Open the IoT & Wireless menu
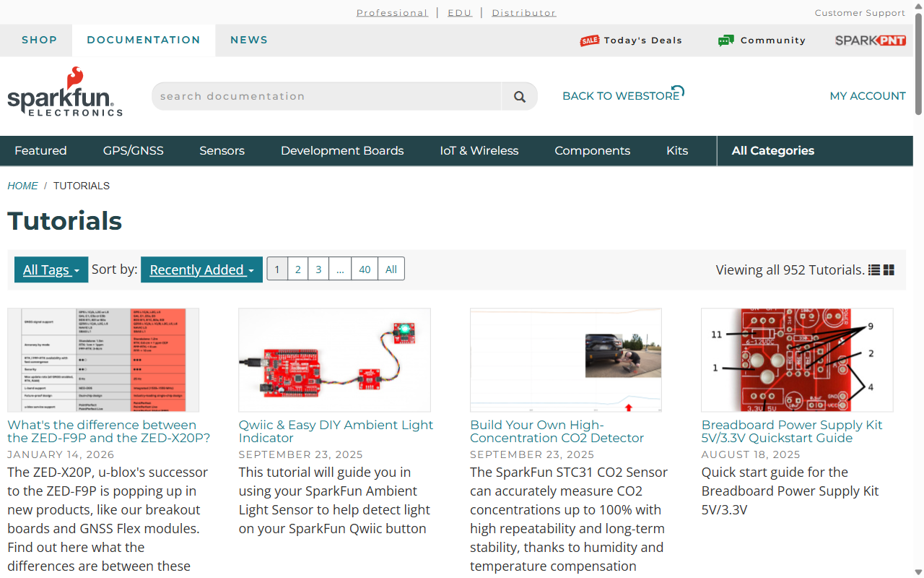Screen dimensions: 924x578 coord(479,151)
